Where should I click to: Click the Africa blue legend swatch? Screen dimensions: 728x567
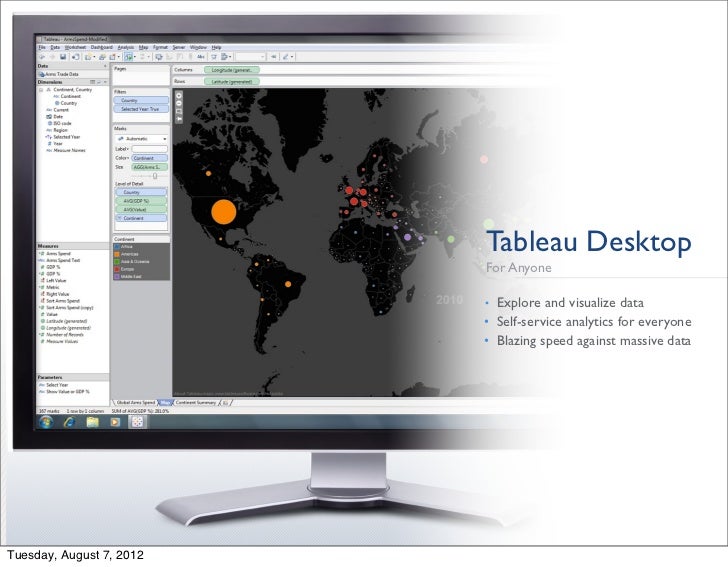117,247
